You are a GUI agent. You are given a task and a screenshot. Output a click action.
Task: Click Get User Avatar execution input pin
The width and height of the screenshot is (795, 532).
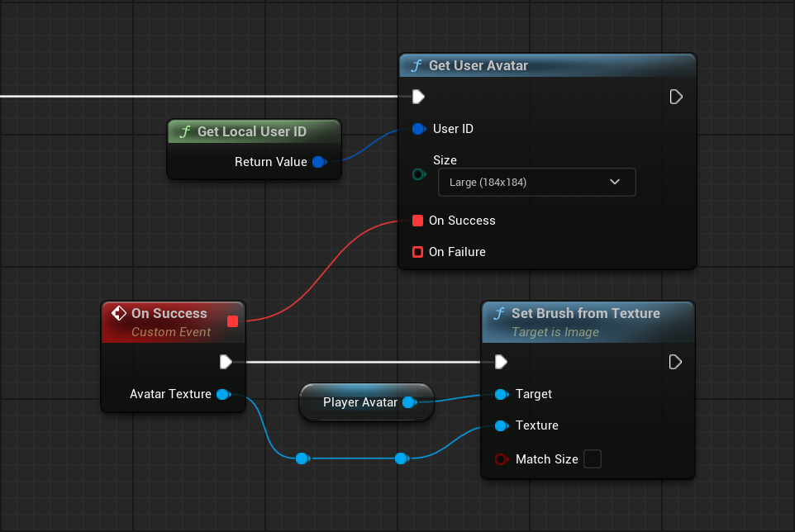click(418, 97)
